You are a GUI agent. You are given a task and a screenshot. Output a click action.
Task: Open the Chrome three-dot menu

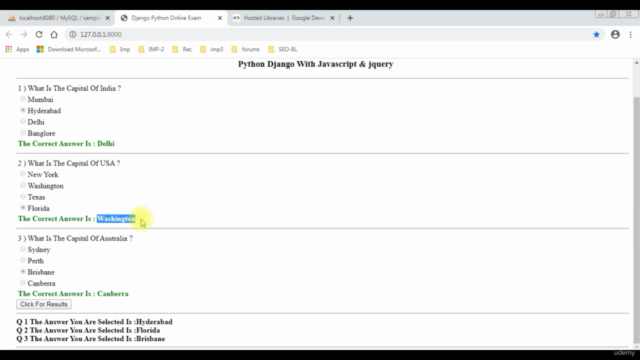point(631,35)
